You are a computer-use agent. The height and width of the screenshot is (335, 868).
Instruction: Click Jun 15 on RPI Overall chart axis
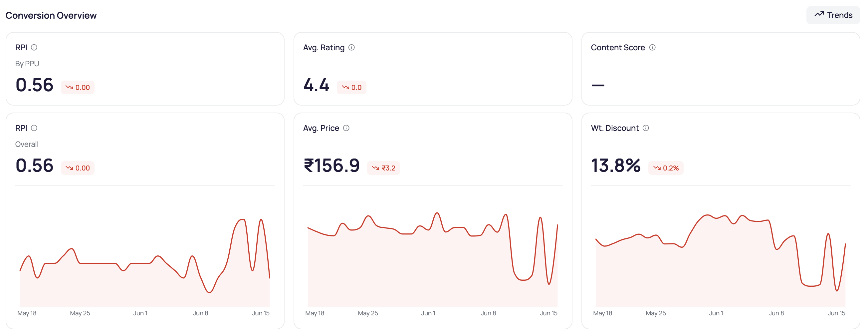[261, 313]
